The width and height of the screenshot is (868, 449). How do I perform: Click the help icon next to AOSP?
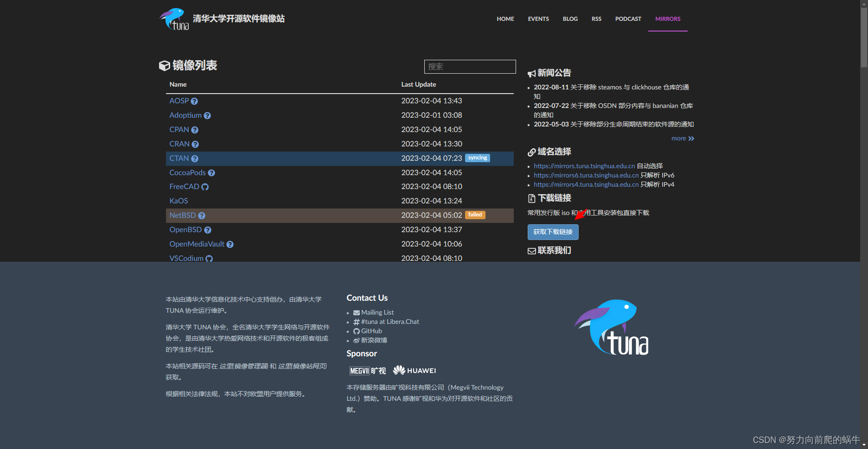point(194,101)
